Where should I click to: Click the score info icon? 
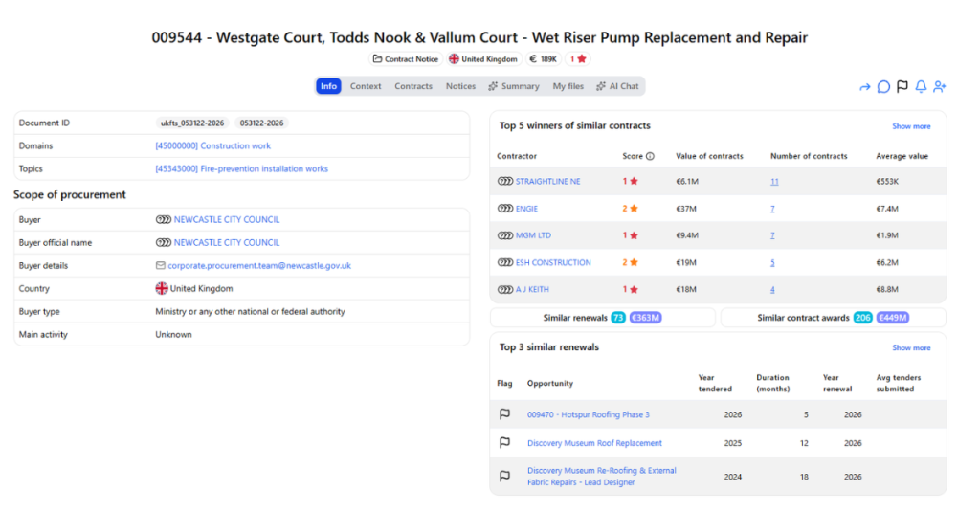650,156
